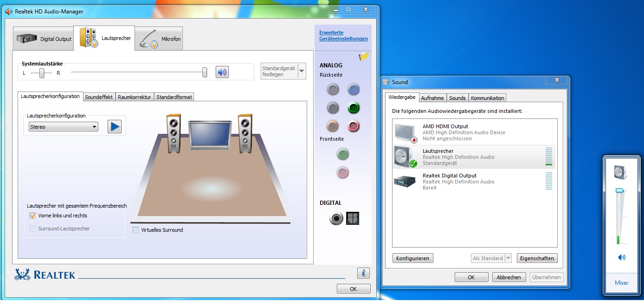Click the pink front panel jack
This screenshot has width=644, height=301.
(x=343, y=172)
